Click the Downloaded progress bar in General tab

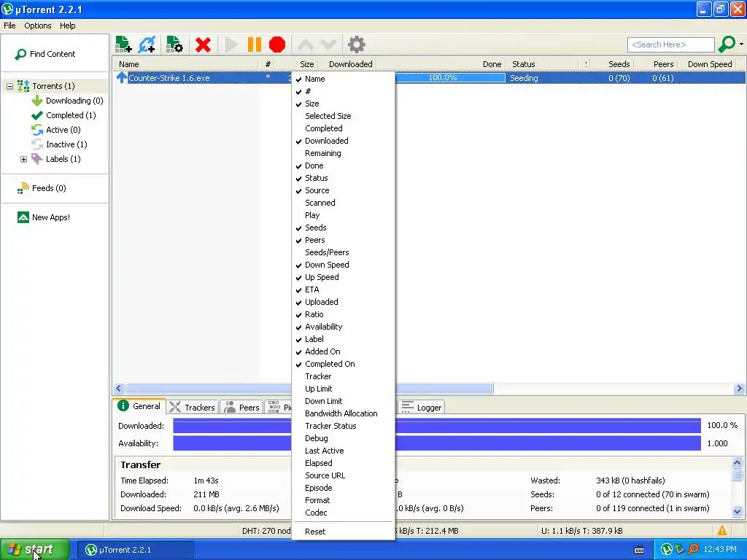click(437, 426)
